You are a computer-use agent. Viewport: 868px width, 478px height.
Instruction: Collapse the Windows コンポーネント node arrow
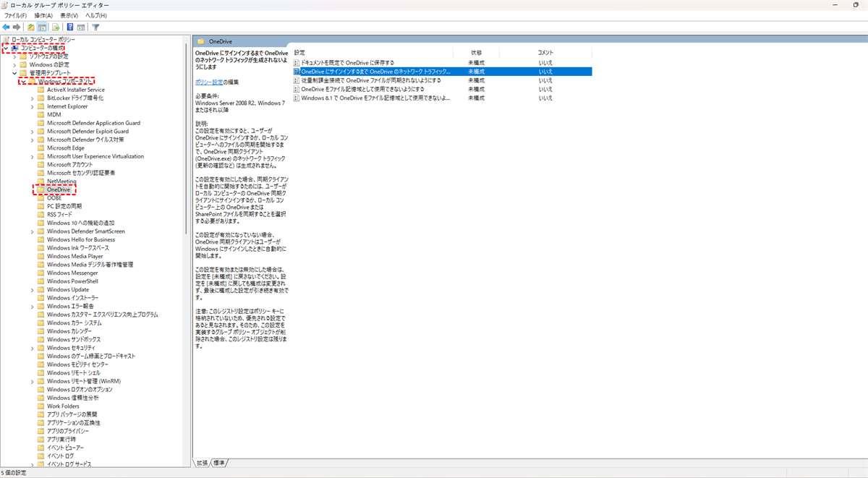point(23,81)
